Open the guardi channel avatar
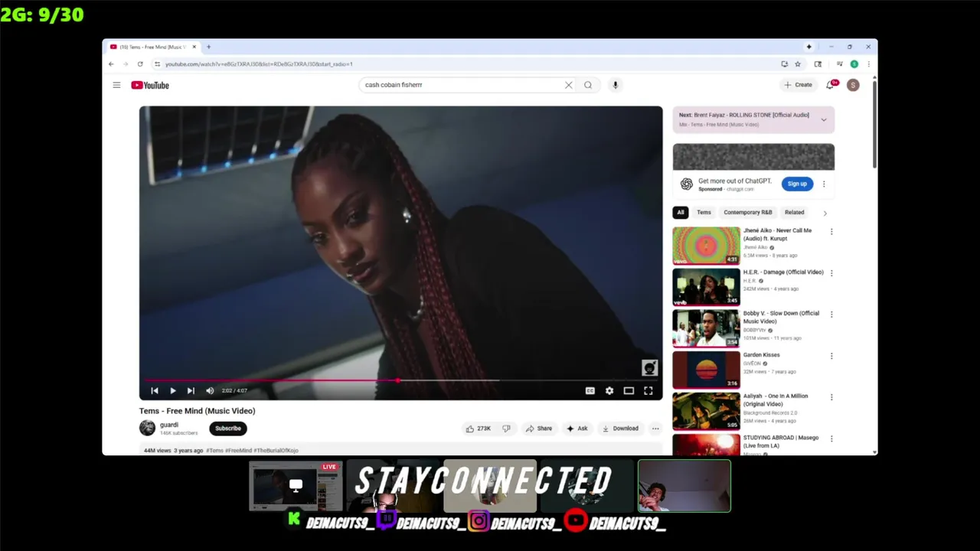The image size is (980, 551). [x=147, y=429]
